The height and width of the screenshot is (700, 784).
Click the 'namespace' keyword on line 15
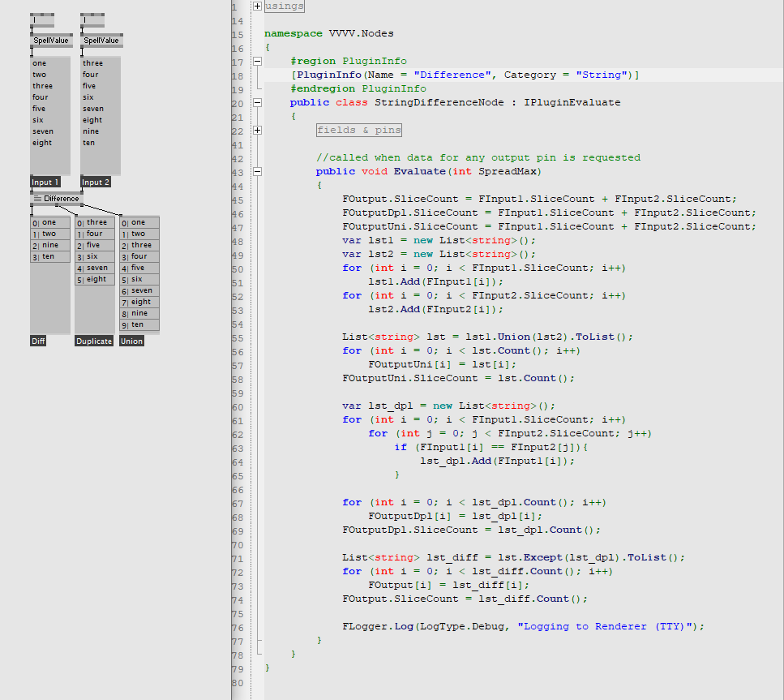click(x=293, y=33)
